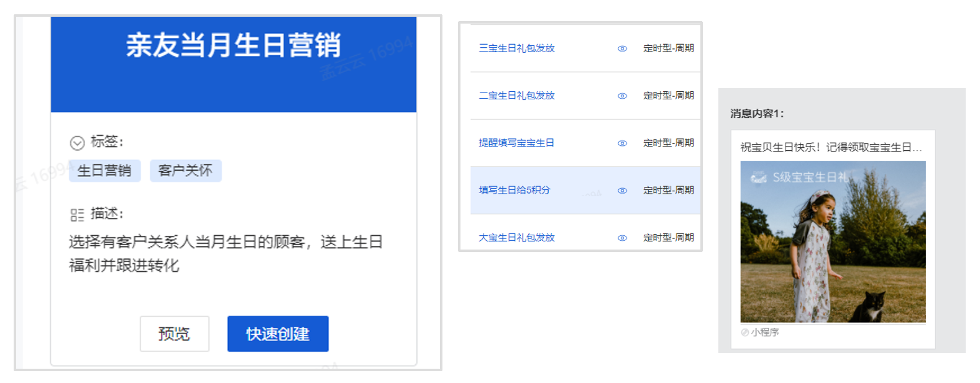
Task: Click the circled chevron icon beside 标签
Action: click(77, 143)
